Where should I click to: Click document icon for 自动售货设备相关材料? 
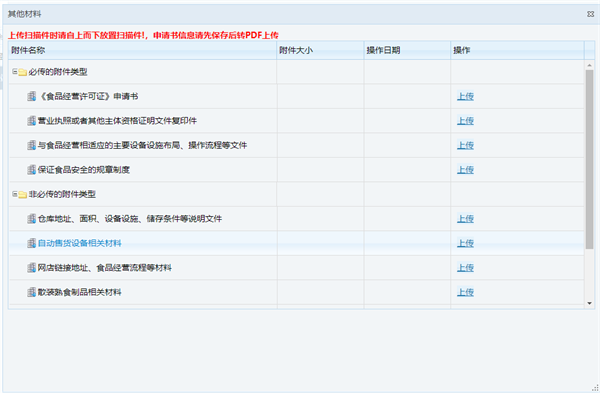31,243
